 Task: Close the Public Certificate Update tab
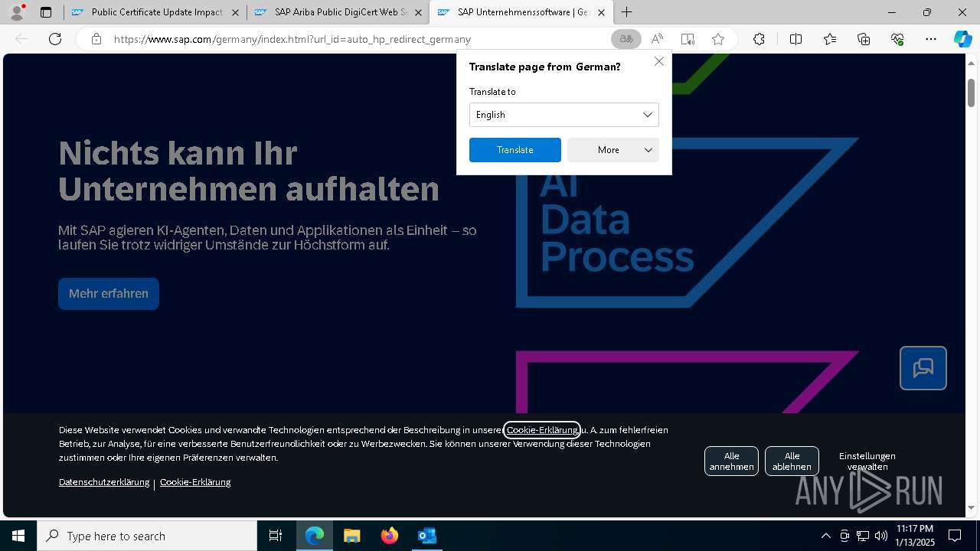[235, 12]
